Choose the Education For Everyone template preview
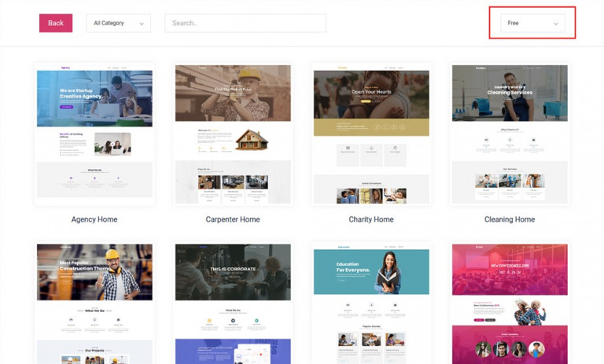 pos(371,303)
